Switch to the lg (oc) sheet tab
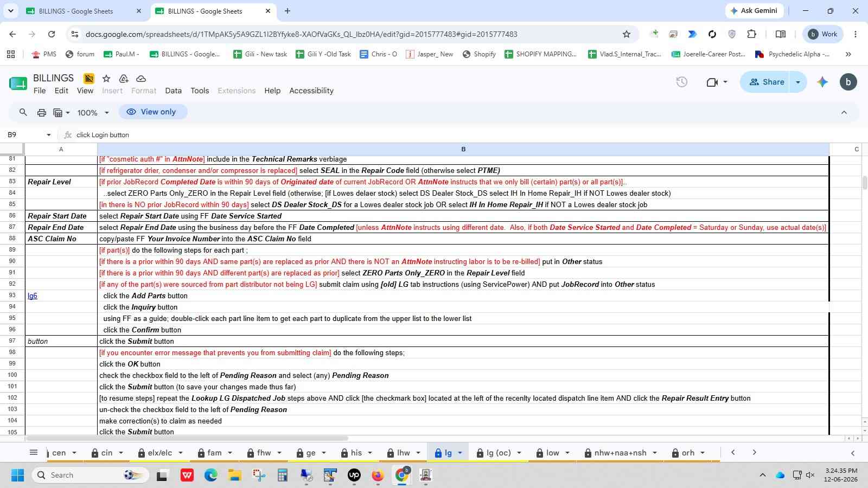 [498, 453]
